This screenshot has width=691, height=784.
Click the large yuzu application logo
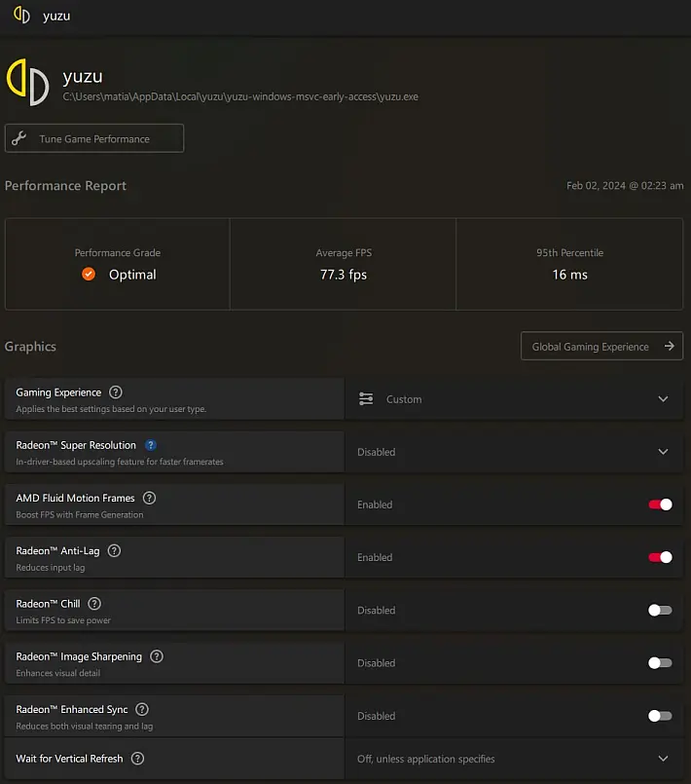28,82
